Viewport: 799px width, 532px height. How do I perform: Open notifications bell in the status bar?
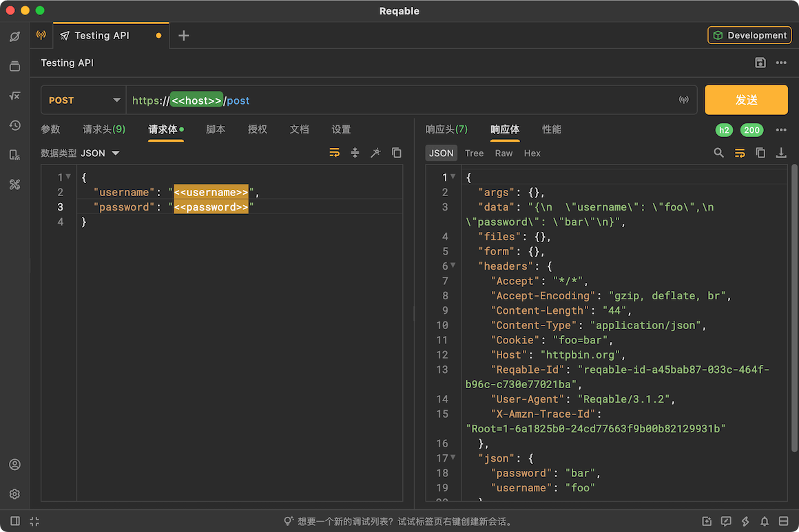point(765,521)
